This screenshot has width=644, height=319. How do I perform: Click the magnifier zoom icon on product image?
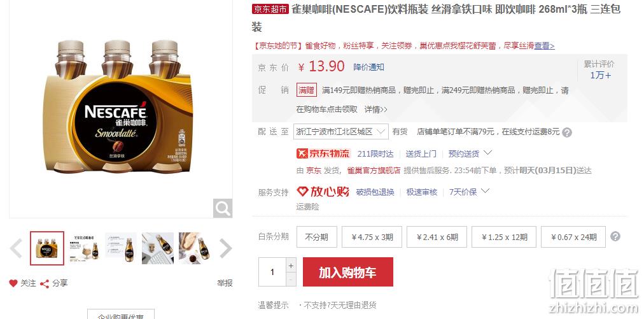pyautogui.click(x=223, y=208)
